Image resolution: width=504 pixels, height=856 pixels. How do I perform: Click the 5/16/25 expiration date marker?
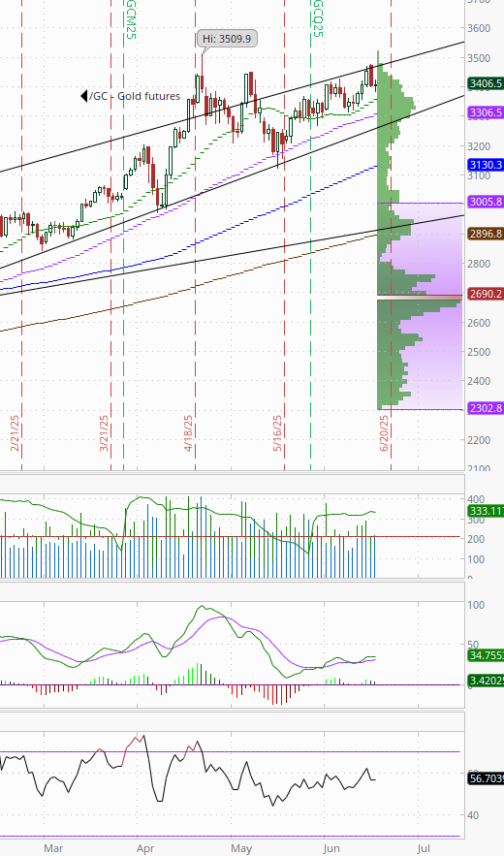277,433
